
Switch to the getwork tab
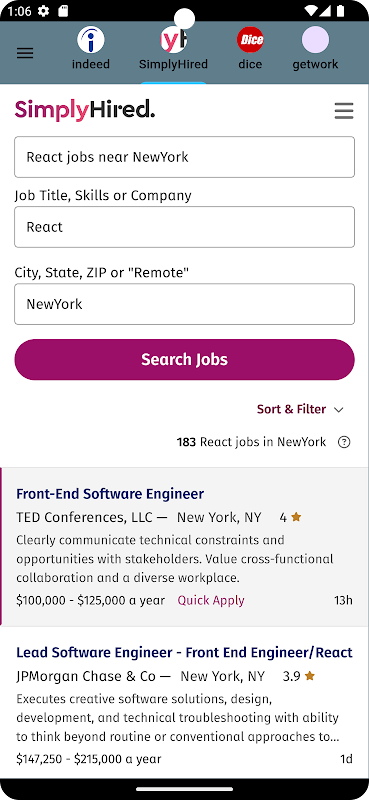coord(315,49)
